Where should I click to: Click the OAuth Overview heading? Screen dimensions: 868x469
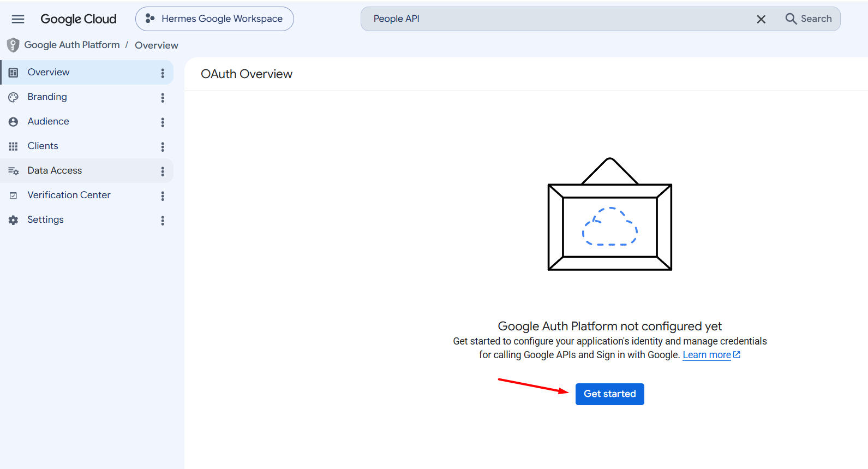(x=247, y=74)
